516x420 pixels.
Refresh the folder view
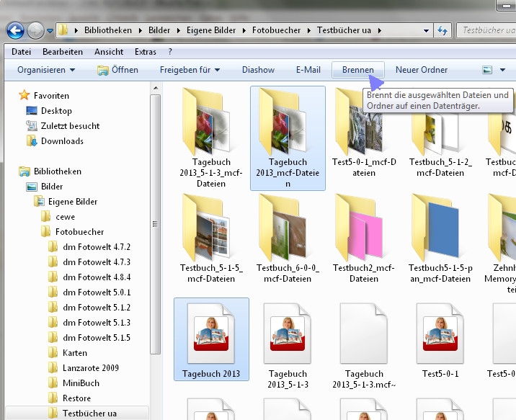coord(442,30)
